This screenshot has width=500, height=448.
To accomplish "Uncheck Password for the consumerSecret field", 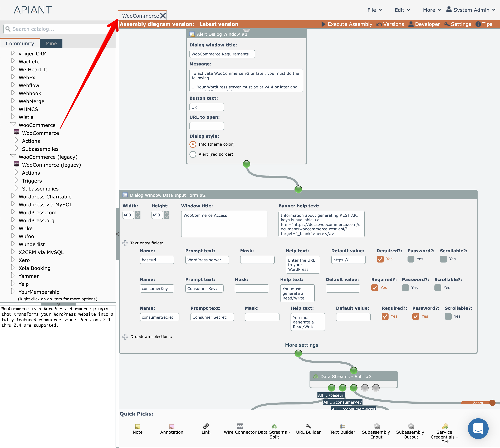I will [x=416, y=316].
